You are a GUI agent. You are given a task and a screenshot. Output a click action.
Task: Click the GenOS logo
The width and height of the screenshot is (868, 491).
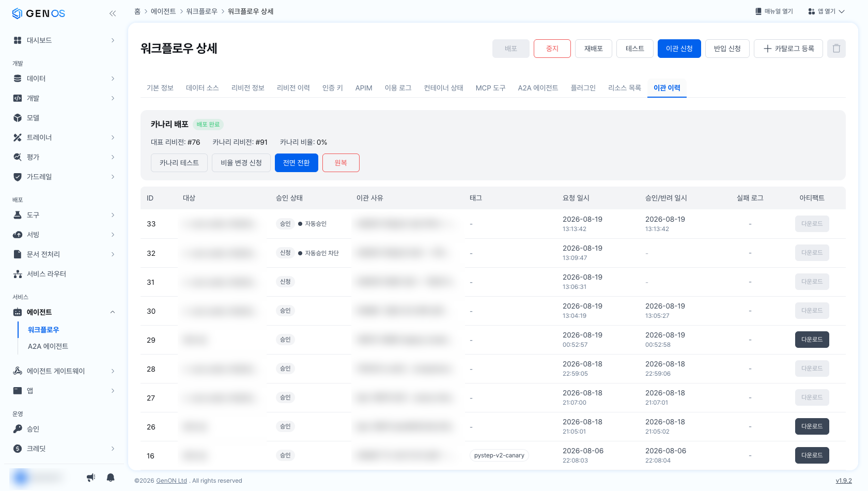pos(39,13)
